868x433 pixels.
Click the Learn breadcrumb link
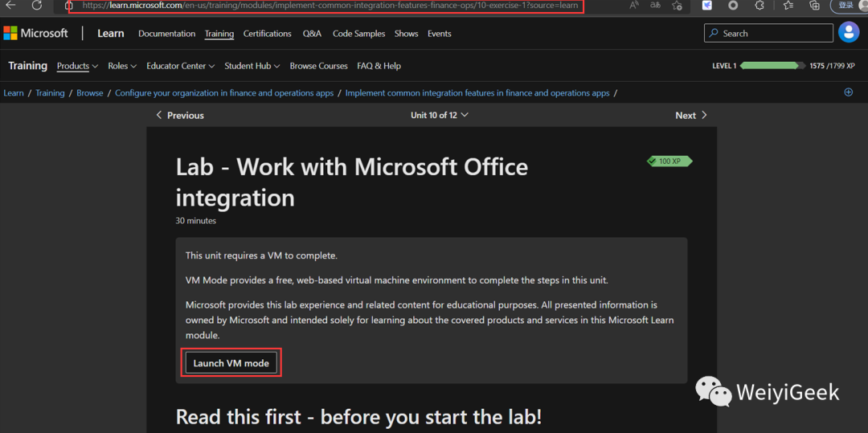pyautogui.click(x=14, y=93)
